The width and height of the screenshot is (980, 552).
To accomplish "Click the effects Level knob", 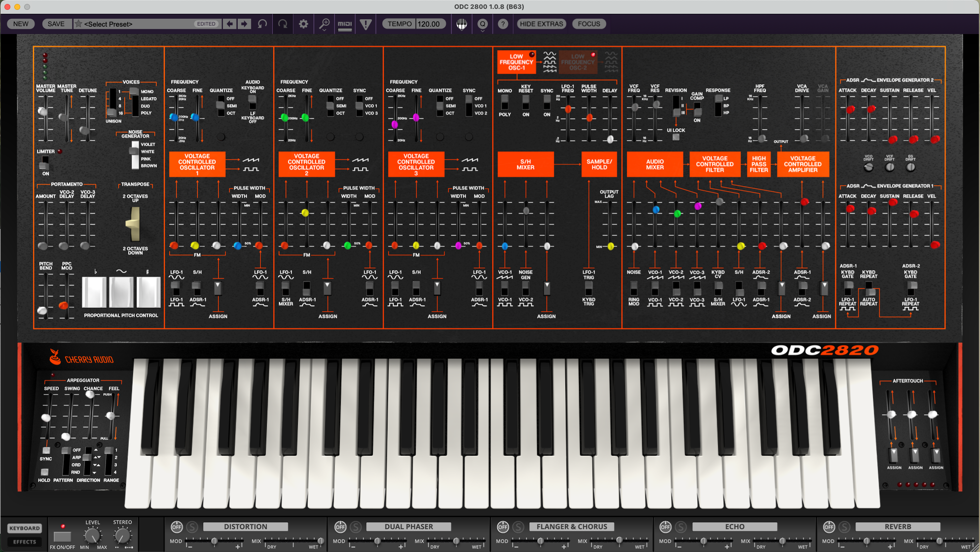I will click(x=92, y=536).
